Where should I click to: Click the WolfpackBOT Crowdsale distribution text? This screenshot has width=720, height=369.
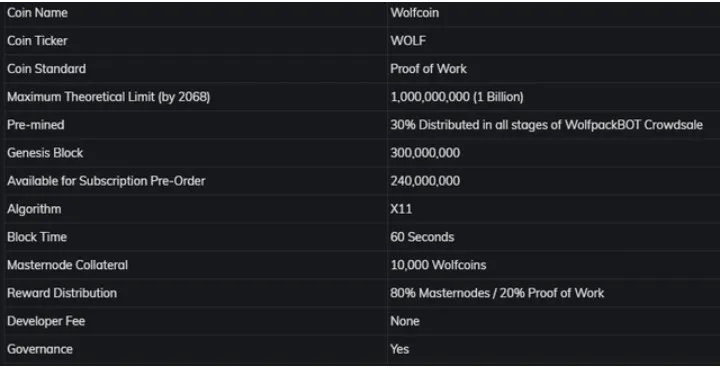[x=546, y=125]
